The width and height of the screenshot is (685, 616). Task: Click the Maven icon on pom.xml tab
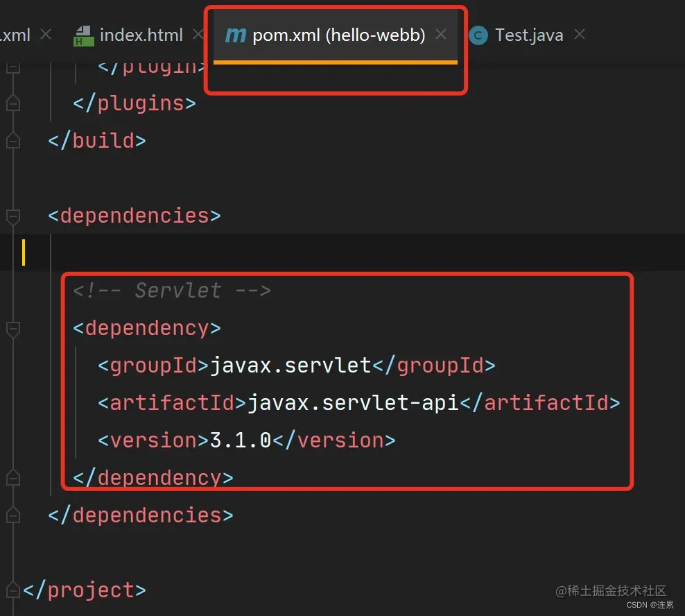236,35
